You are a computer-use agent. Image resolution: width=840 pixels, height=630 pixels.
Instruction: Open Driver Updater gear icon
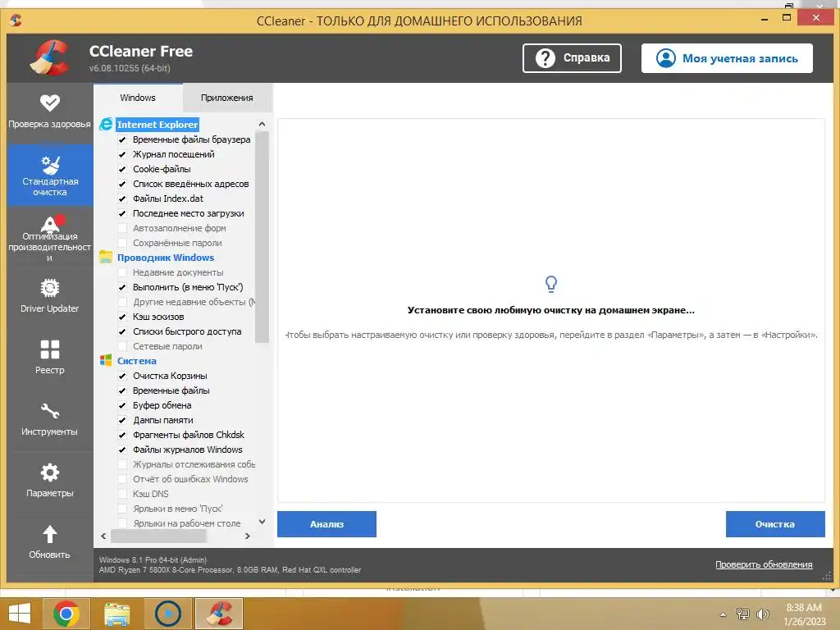(50, 288)
